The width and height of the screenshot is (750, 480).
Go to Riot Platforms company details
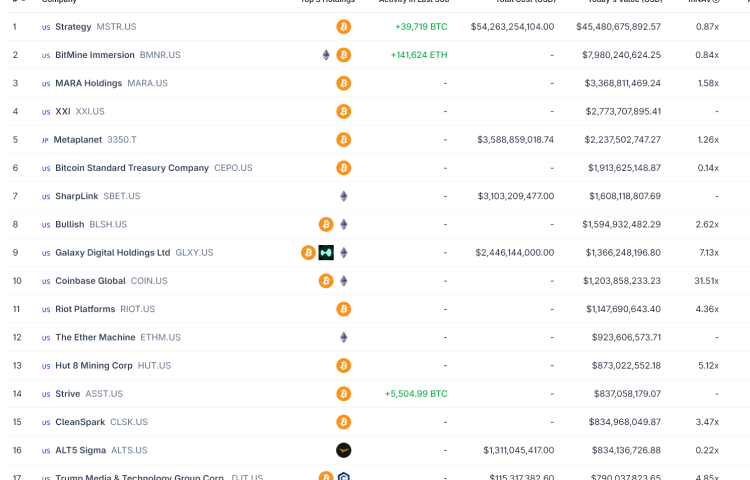click(85, 309)
